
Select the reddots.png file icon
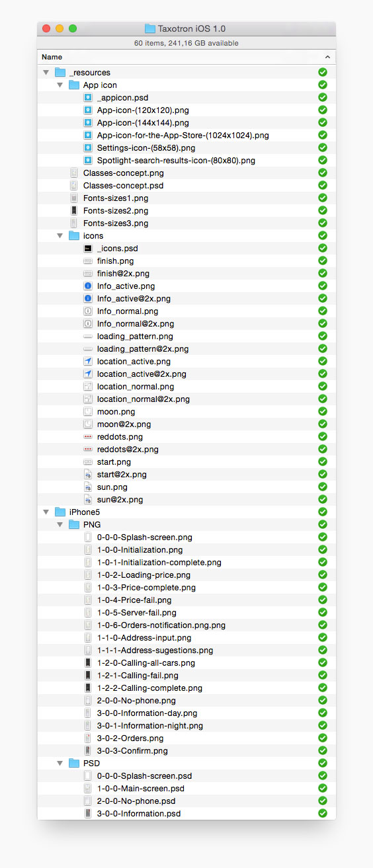tap(88, 436)
